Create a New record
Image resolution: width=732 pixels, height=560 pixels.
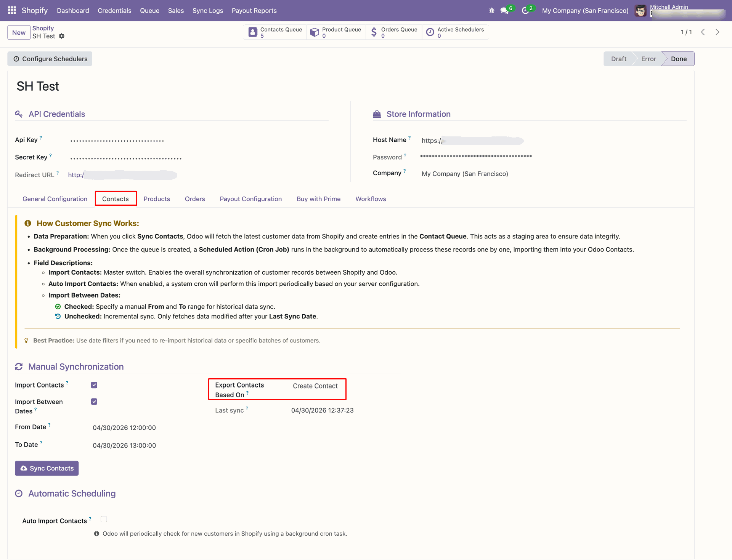click(x=19, y=33)
